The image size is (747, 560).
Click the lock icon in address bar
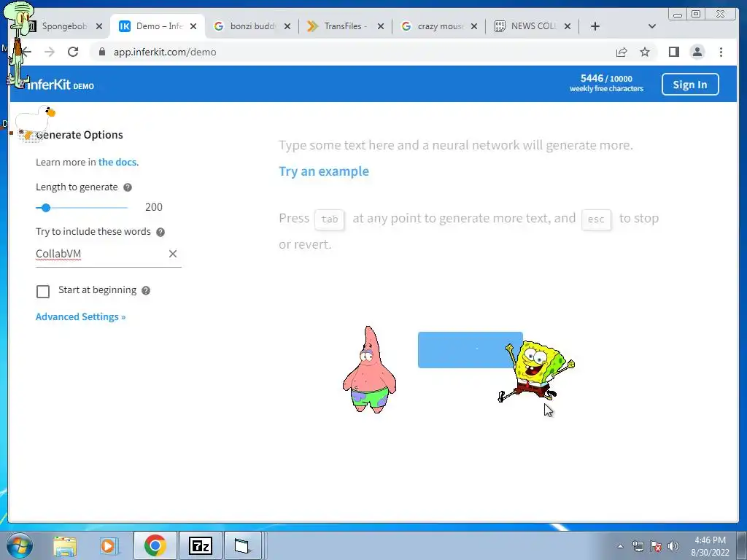coord(102,52)
